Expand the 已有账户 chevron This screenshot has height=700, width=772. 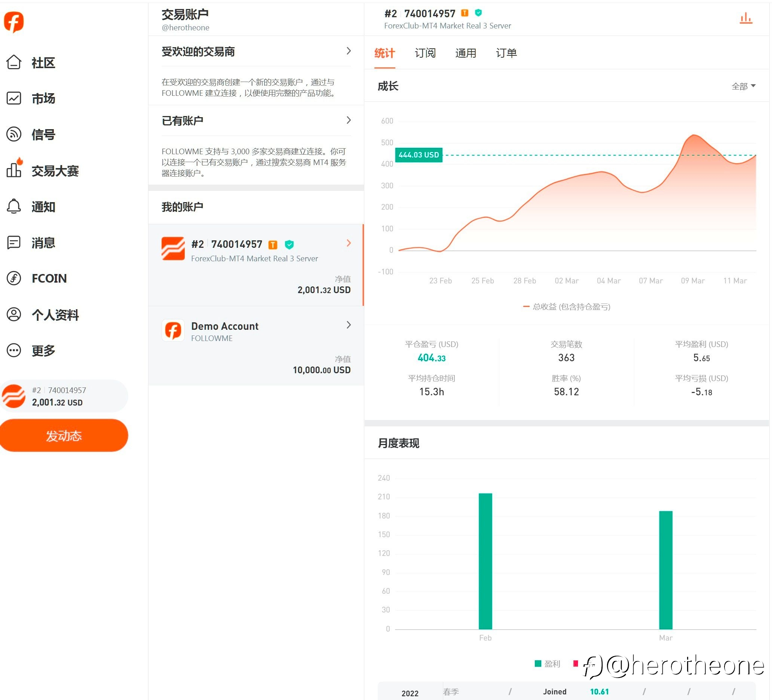[349, 120]
